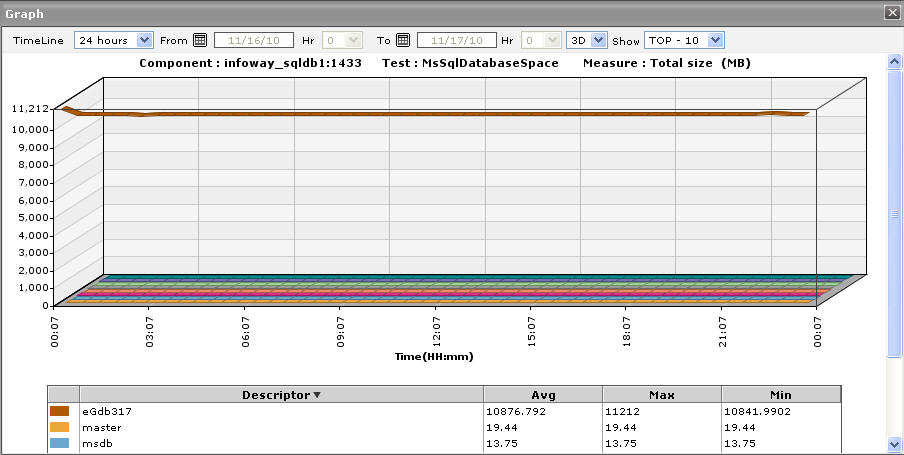The image size is (904, 455).
Task: Open the To Hr dropdown
Action: [541, 40]
